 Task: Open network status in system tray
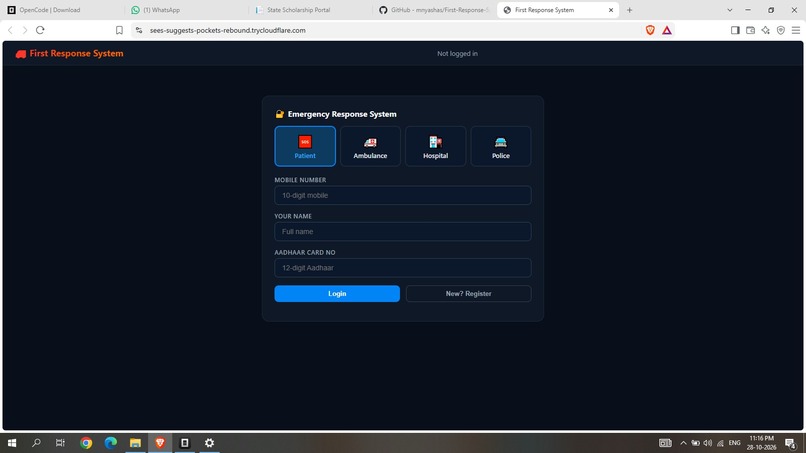click(720, 443)
